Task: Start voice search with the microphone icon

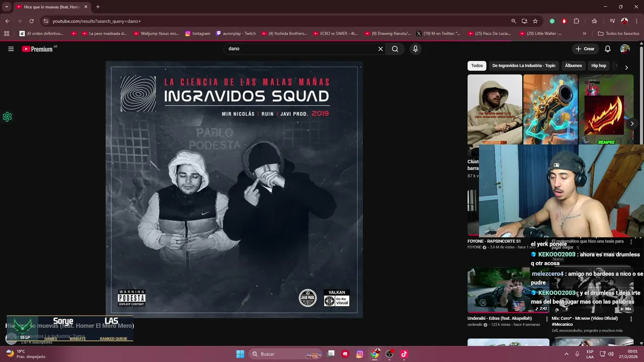Action: pyautogui.click(x=415, y=49)
